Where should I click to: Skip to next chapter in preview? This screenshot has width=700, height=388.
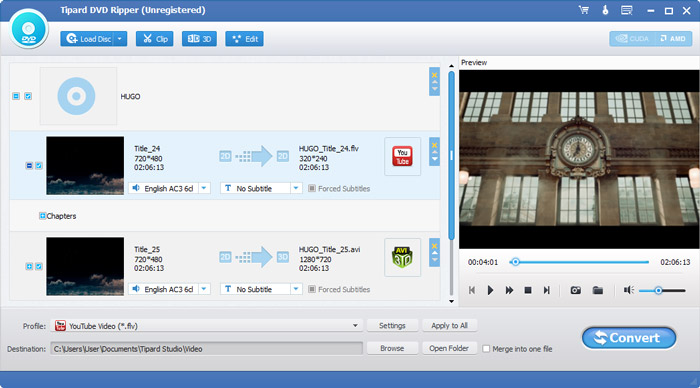click(x=546, y=290)
